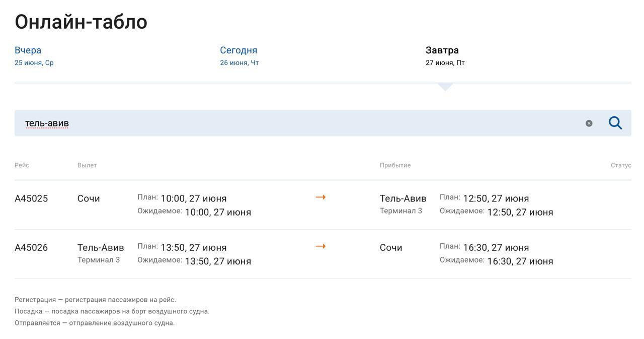
Task: Click the orange arrow in the A45025 row
Action: (320, 197)
